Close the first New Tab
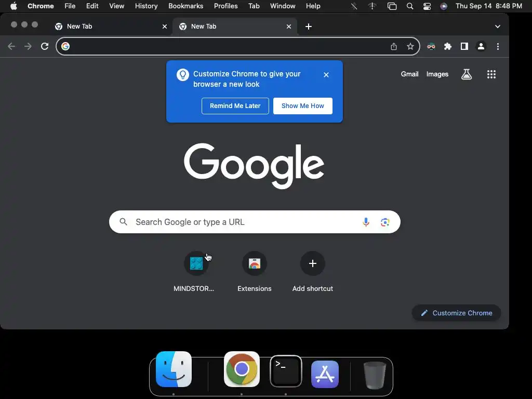The height and width of the screenshot is (399, 532). (165, 26)
